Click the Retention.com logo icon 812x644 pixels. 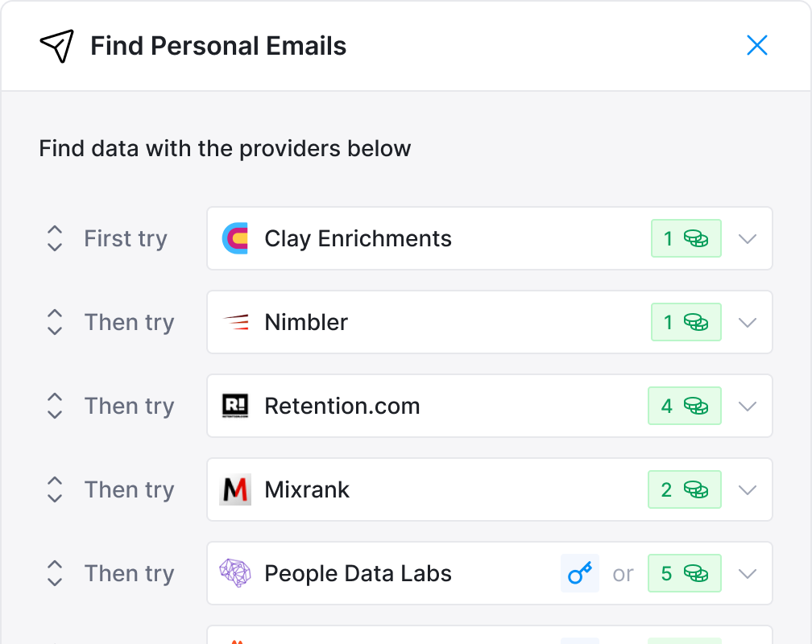click(235, 406)
